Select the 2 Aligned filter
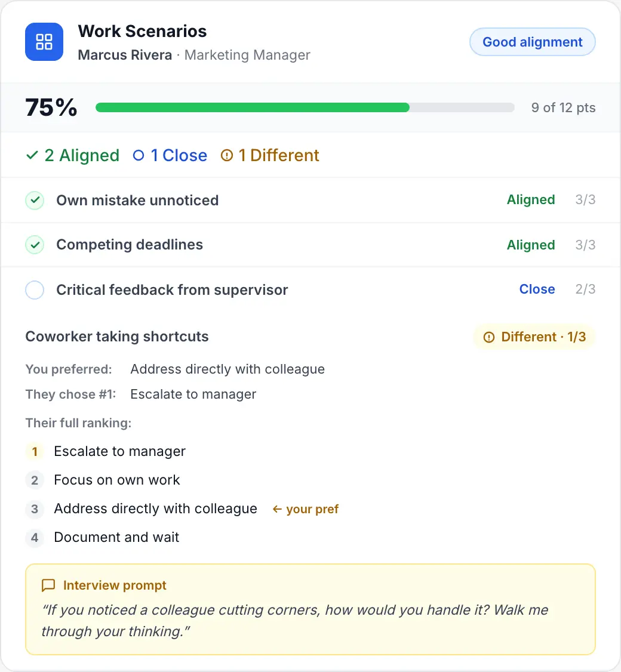The width and height of the screenshot is (621, 672). [72, 155]
